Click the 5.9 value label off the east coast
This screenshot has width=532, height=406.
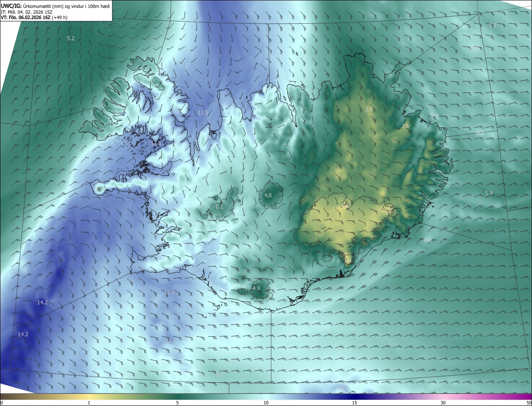pyautogui.click(x=489, y=193)
